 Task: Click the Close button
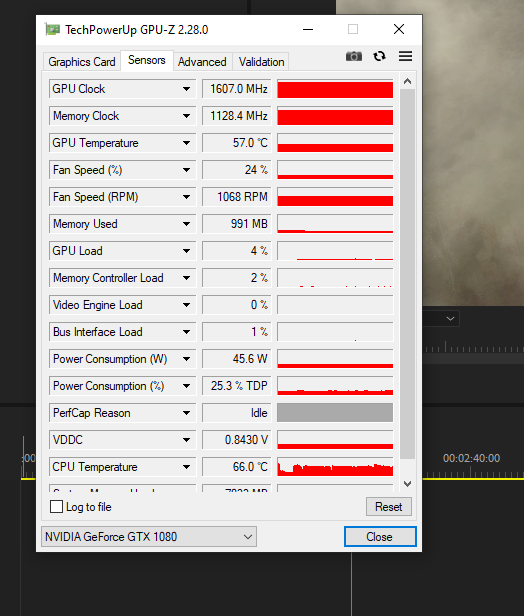pos(380,537)
